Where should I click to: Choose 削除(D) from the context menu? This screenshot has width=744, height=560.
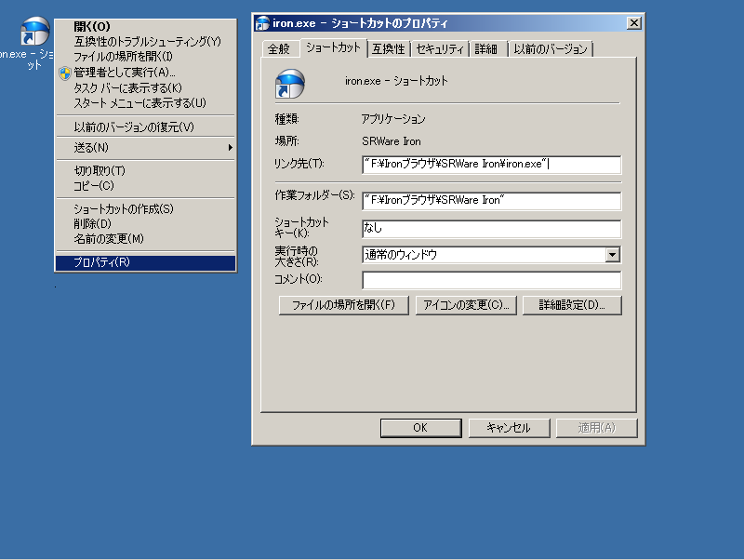pyautogui.click(x=146, y=223)
